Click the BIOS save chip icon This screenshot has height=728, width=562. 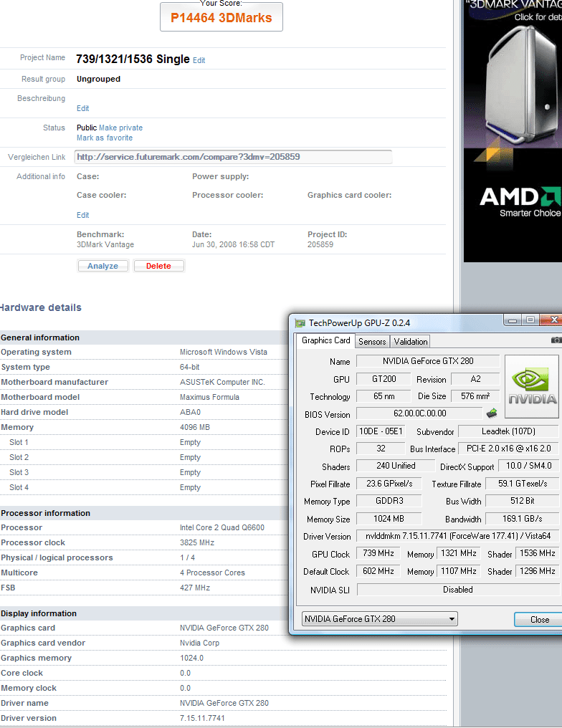coord(492,413)
